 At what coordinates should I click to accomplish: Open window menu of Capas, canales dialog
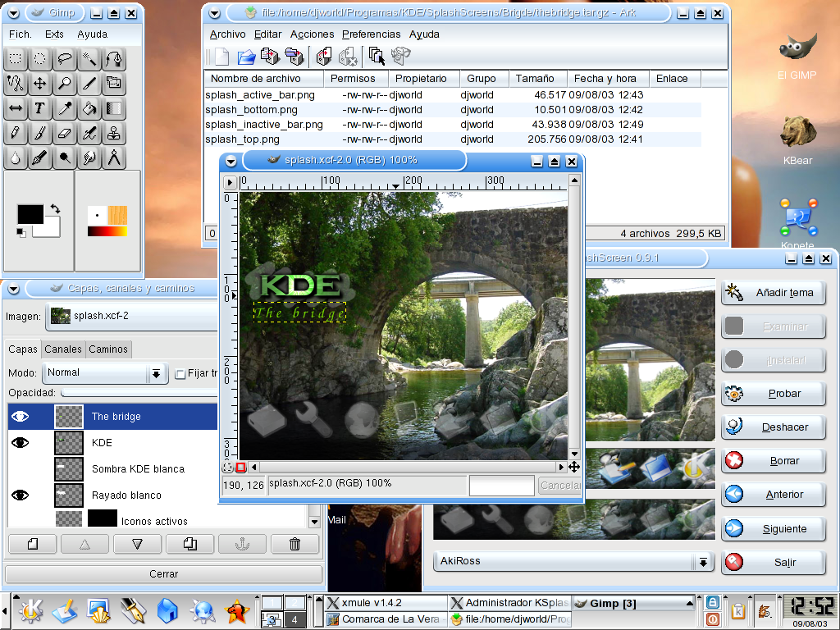tap(13, 289)
